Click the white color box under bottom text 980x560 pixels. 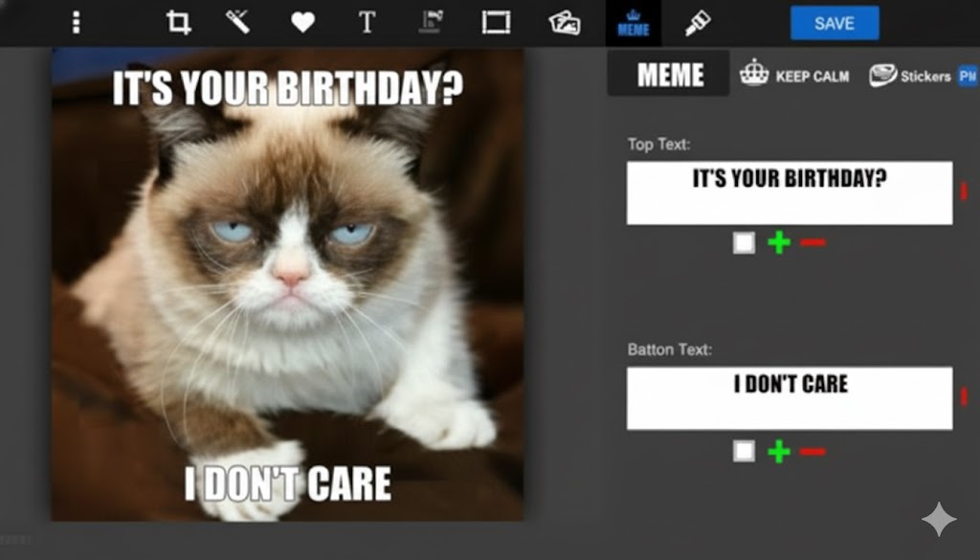[x=744, y=451]
